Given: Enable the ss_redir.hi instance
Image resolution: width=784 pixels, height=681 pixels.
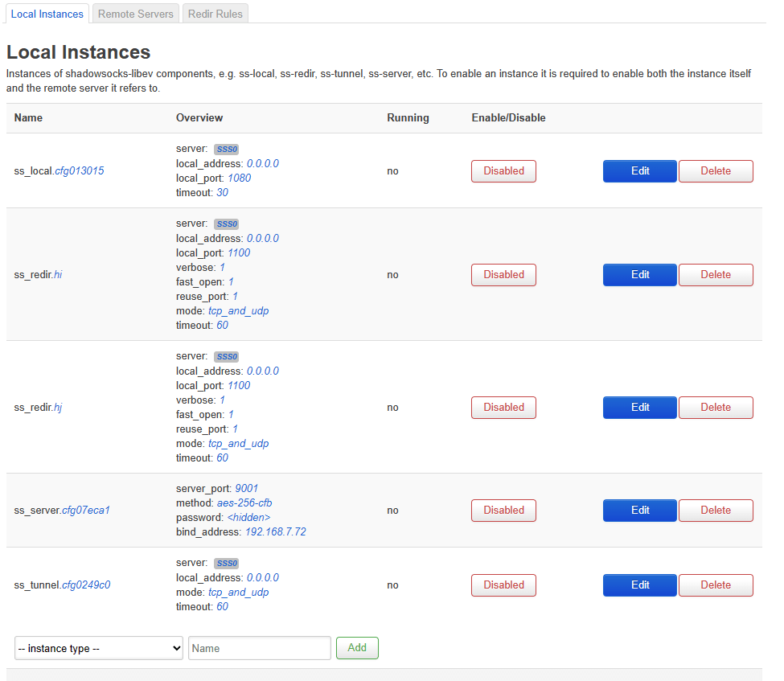Looking at the screenshot, I should pyautogui.click(x=503, y=275).
